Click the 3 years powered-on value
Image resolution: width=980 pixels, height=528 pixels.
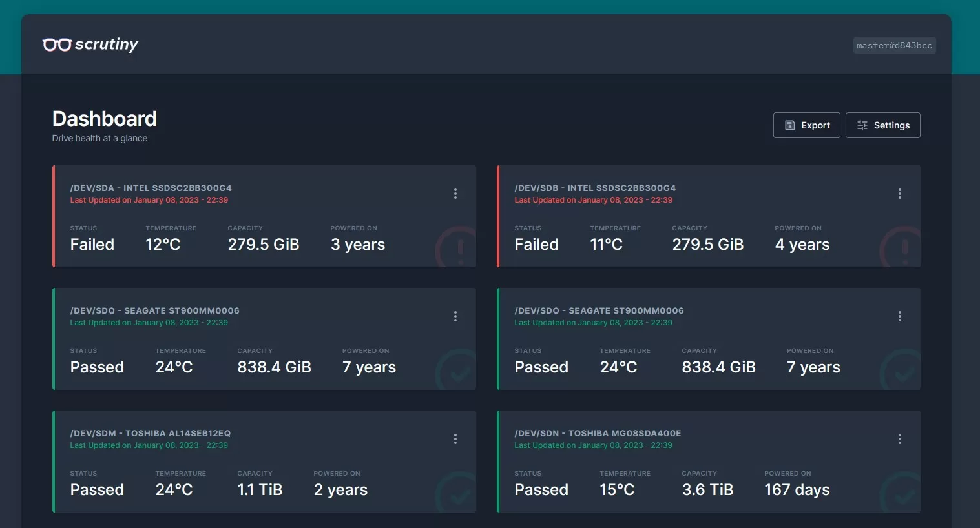pyautogui.click(x=358, y=245)
